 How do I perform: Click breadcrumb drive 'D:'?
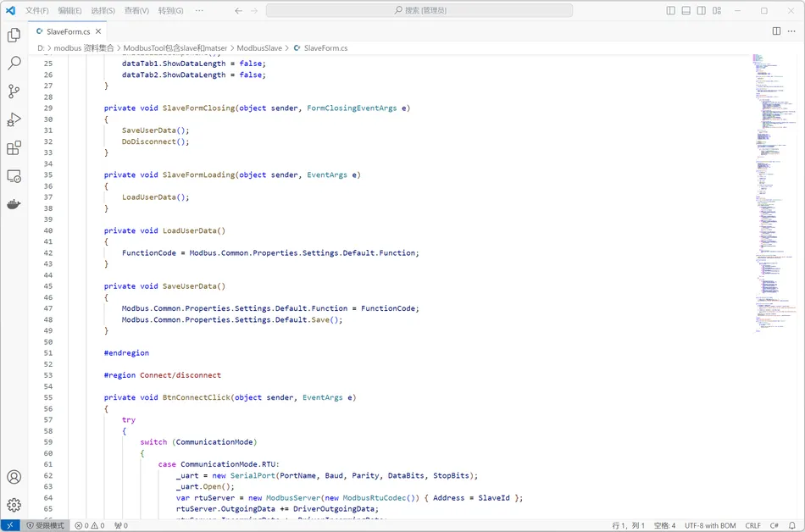coord(41,47)
